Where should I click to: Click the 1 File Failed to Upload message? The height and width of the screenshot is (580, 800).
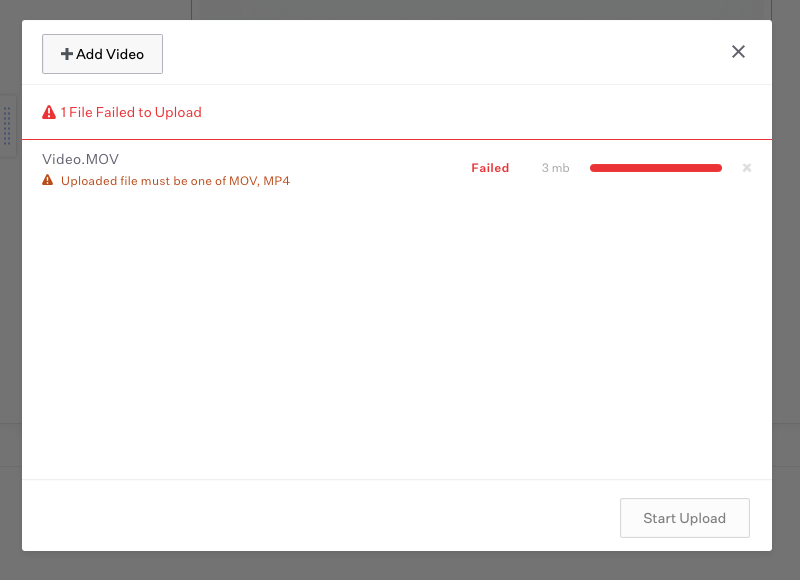(131, 112)
